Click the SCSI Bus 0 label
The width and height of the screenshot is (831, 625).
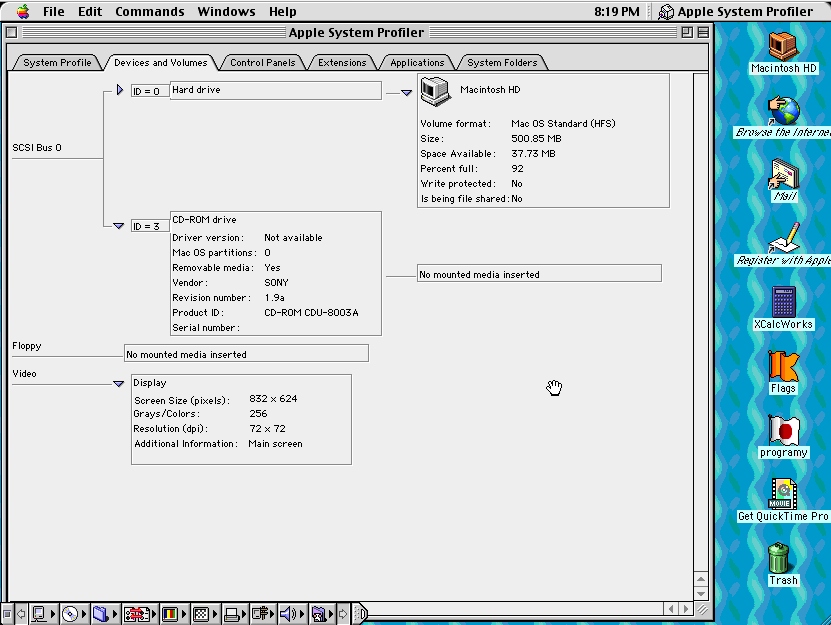(37, 147)
